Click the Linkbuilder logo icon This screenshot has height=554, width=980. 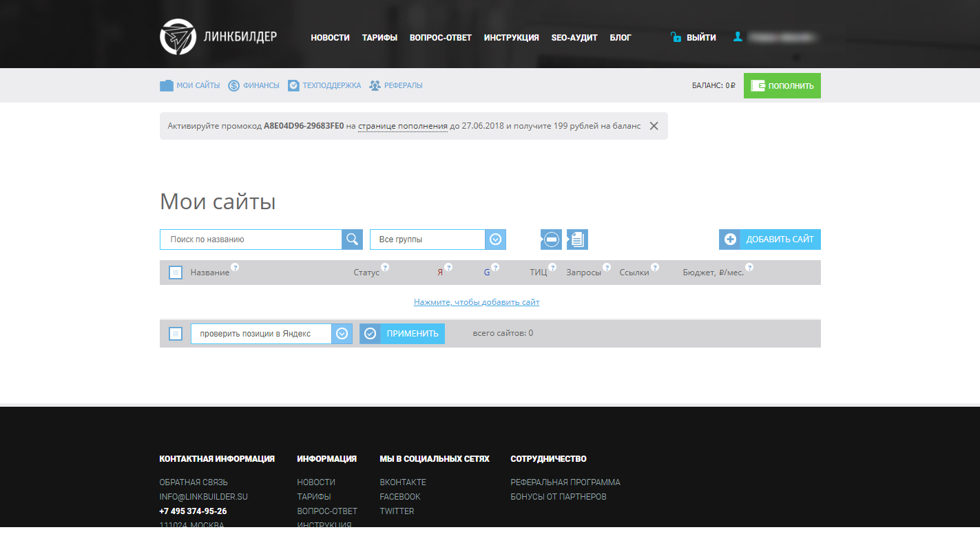pyautogui.click(x=178, y=36)
